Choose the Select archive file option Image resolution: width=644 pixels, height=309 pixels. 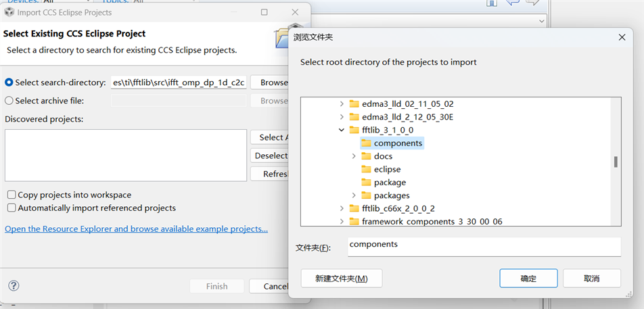click(9, 101)
